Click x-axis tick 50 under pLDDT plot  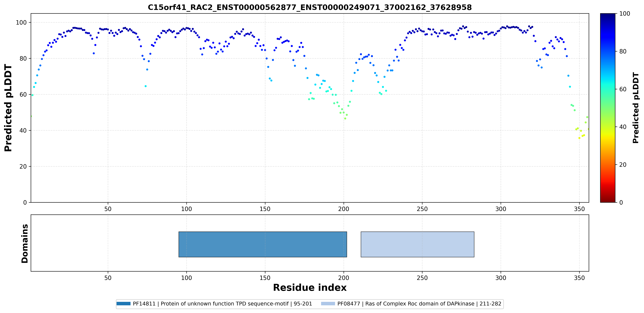tap(108, 209)
